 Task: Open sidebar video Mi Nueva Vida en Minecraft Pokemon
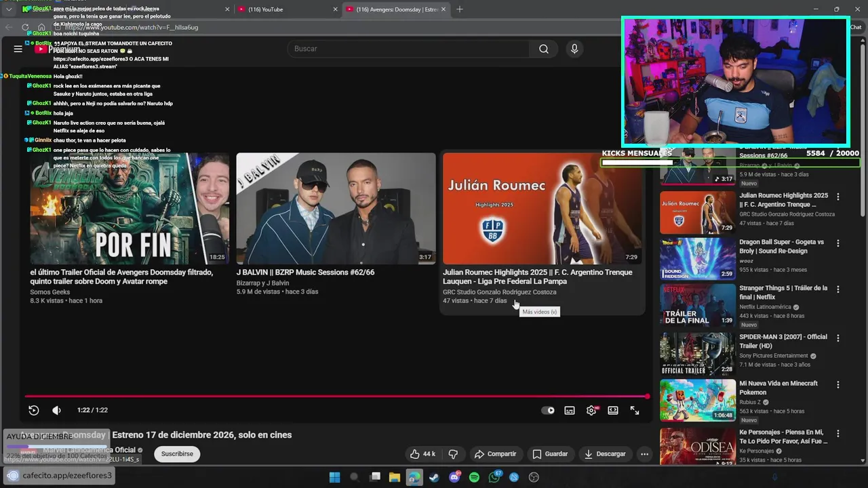tap(778, 388)
